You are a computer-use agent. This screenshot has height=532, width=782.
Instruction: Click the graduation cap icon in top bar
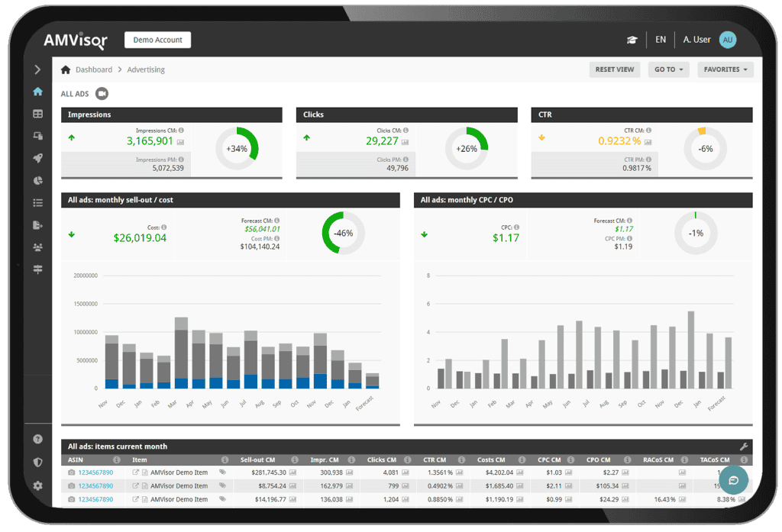(632, 39)
